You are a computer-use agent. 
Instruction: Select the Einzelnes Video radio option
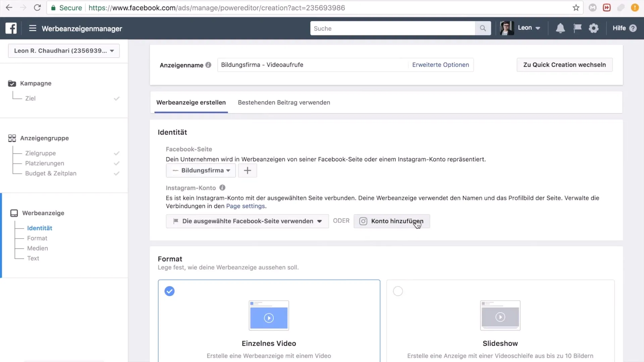click(x=169, y=291)
